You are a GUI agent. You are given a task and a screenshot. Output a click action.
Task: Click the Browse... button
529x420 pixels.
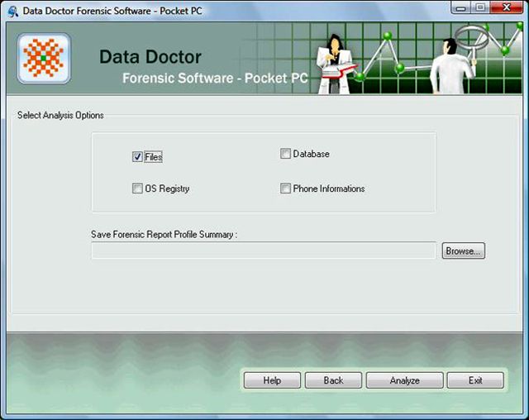coord(463,251)
